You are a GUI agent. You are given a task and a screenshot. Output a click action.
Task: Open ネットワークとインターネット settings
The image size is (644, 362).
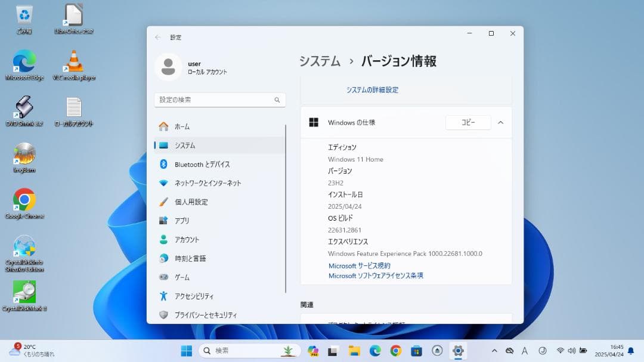(219, 183)
